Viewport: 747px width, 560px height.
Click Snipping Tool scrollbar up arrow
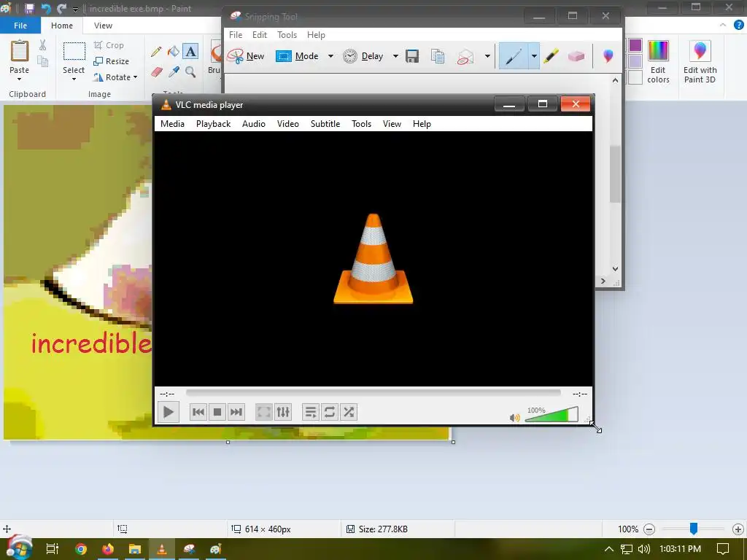pyautogui.click(x=615, y=80)
